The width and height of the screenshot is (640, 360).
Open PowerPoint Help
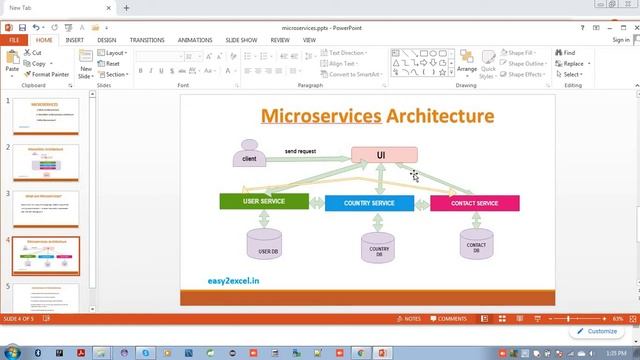coord(582,28)
